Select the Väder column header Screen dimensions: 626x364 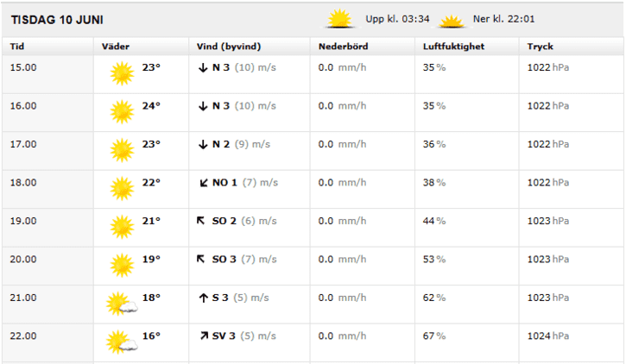click(116, 47)
